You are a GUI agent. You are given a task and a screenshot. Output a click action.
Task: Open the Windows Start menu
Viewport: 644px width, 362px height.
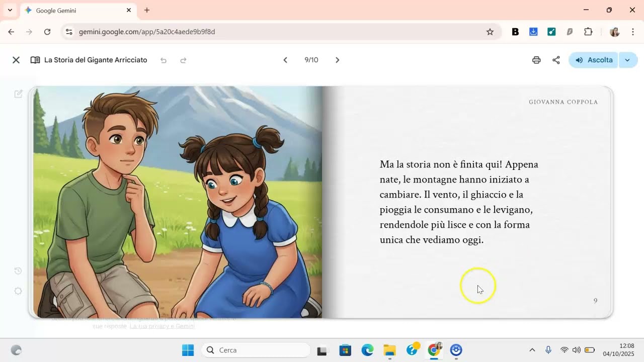click(188, 350)
